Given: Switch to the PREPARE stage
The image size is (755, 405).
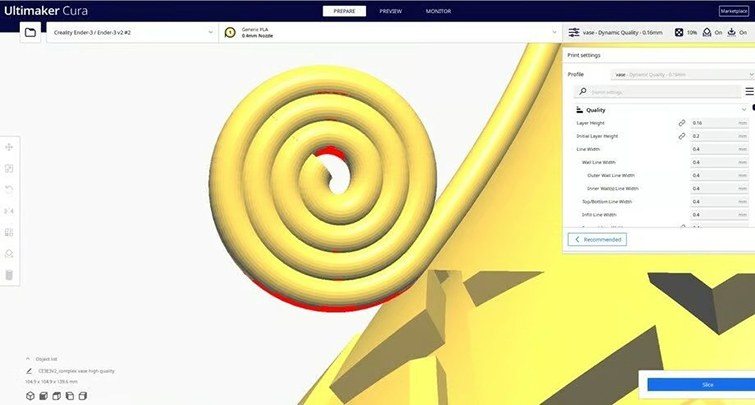Looking at the screenshot, I should click(344, 11).
